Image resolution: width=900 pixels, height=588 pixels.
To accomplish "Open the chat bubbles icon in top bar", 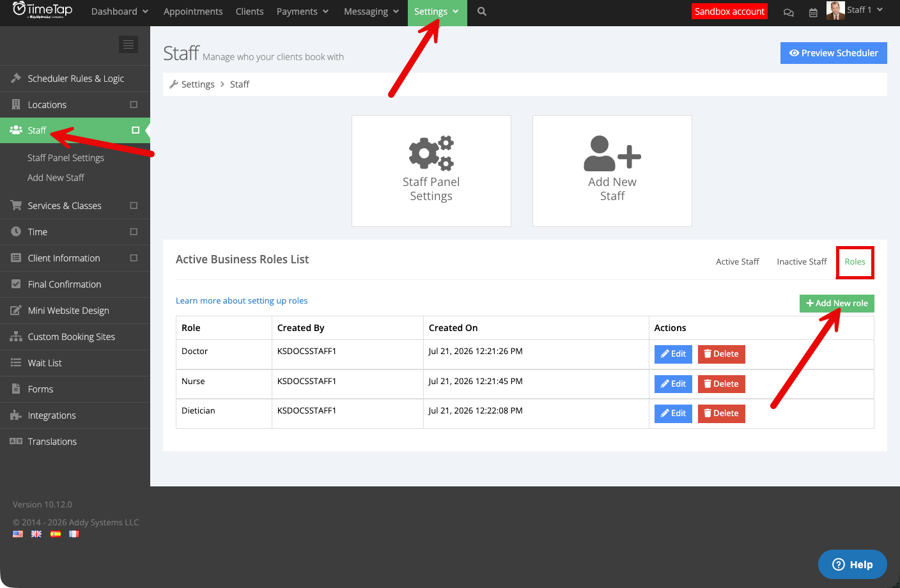I will click(x=789, y=12).
